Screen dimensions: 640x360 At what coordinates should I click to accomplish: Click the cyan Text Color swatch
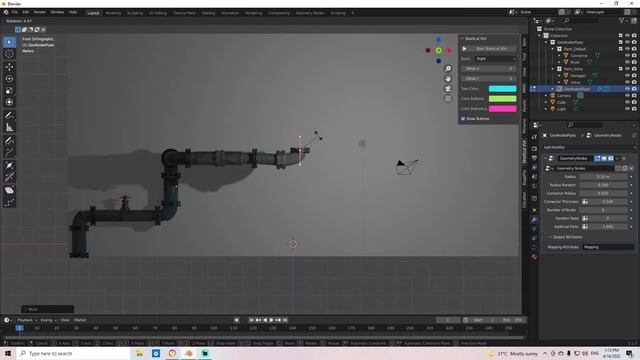pos(502,89)
